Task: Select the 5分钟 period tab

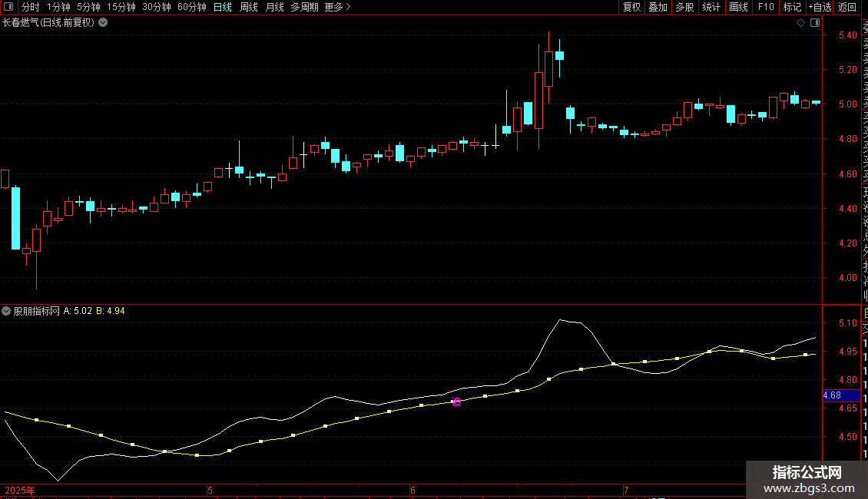Action: tap(88, 7)
